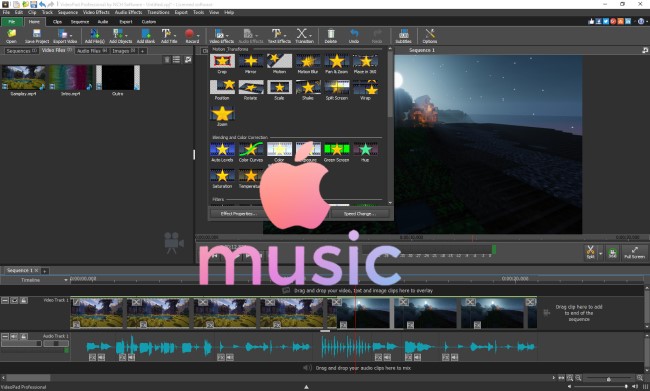This screenshot has height=391, width=650.
Task: Toggle Video Track 1 visibility button
Action: (x=15, y=300)
